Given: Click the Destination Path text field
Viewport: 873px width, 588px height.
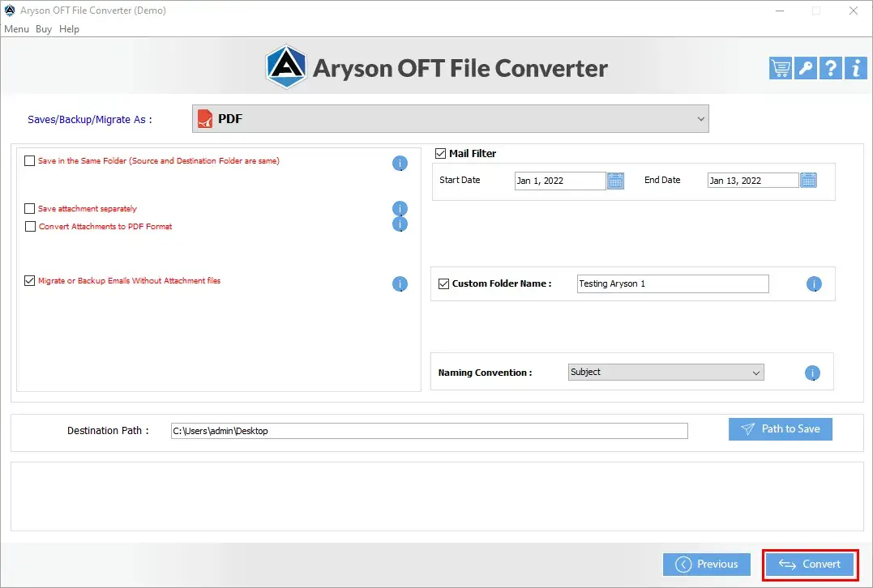Looking at the screenshot, I should (x=430, y=431).
